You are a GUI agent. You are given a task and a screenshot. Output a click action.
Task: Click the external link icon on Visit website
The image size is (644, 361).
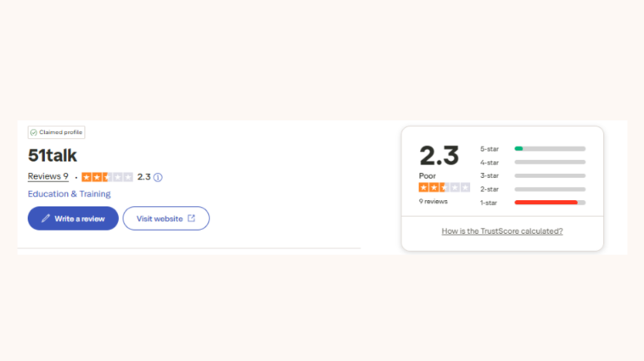[192, 219]
